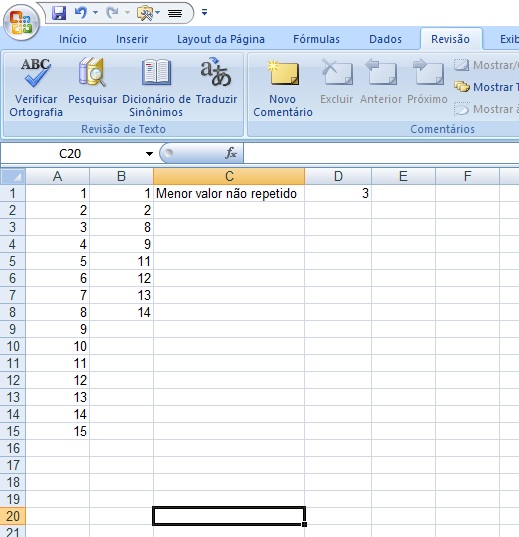Open the Undo history dropdown arrow
The image size is (519, 537).
(95, 13)
